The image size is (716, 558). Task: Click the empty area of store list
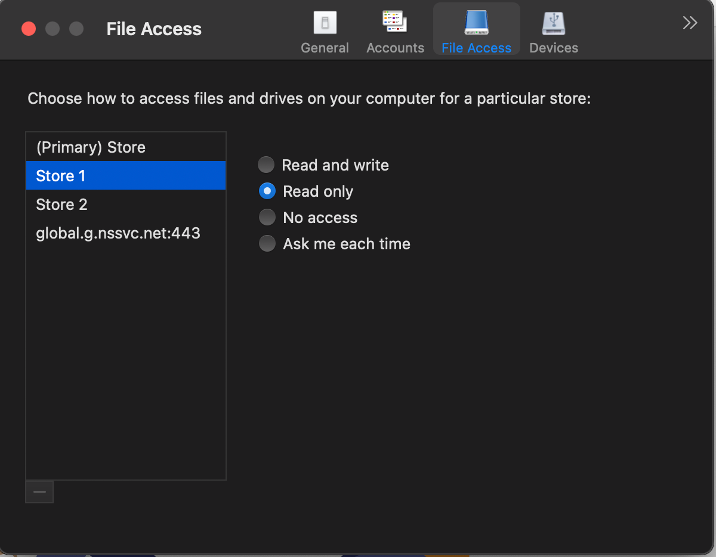pyautogui.click(x=125, y=370)
